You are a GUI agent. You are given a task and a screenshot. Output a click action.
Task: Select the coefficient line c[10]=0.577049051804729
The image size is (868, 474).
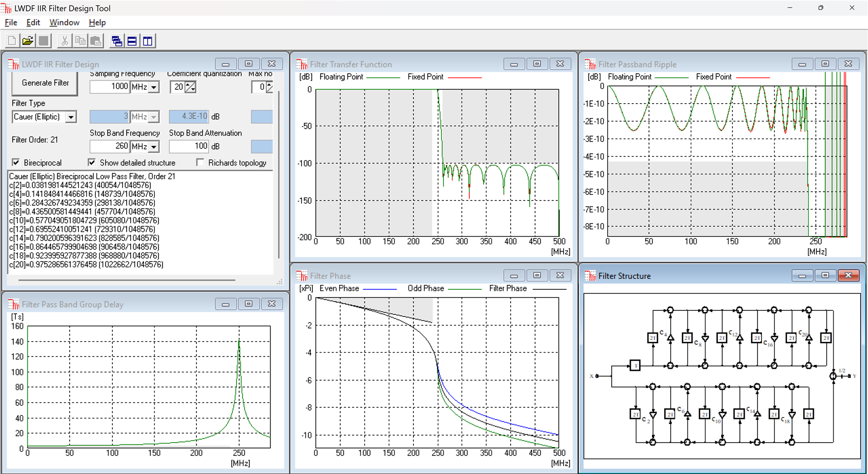coord(84,221)
